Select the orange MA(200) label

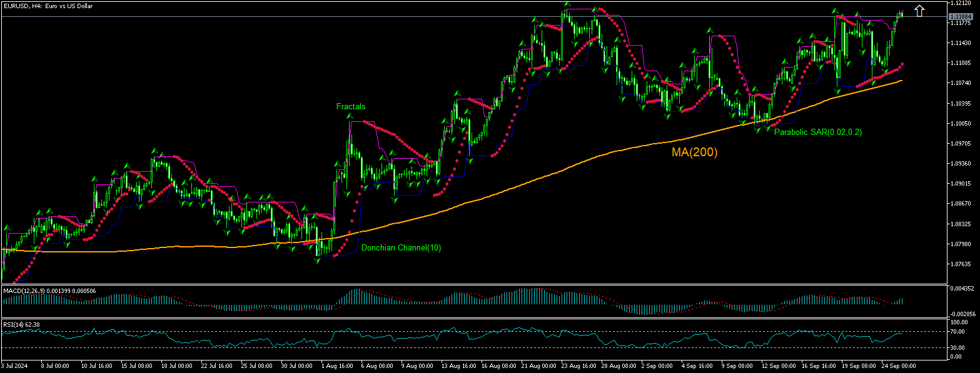[694, 152]
